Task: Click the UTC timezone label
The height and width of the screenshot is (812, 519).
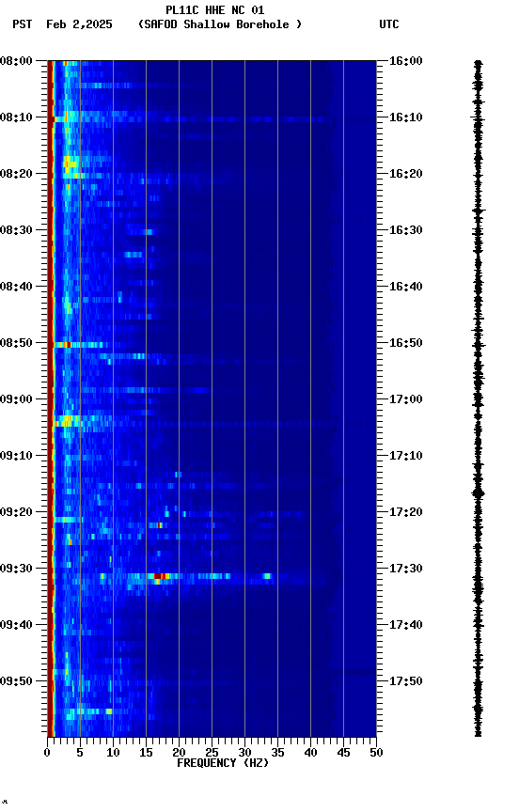Action: pyautogui.click(x=389, y=24)
